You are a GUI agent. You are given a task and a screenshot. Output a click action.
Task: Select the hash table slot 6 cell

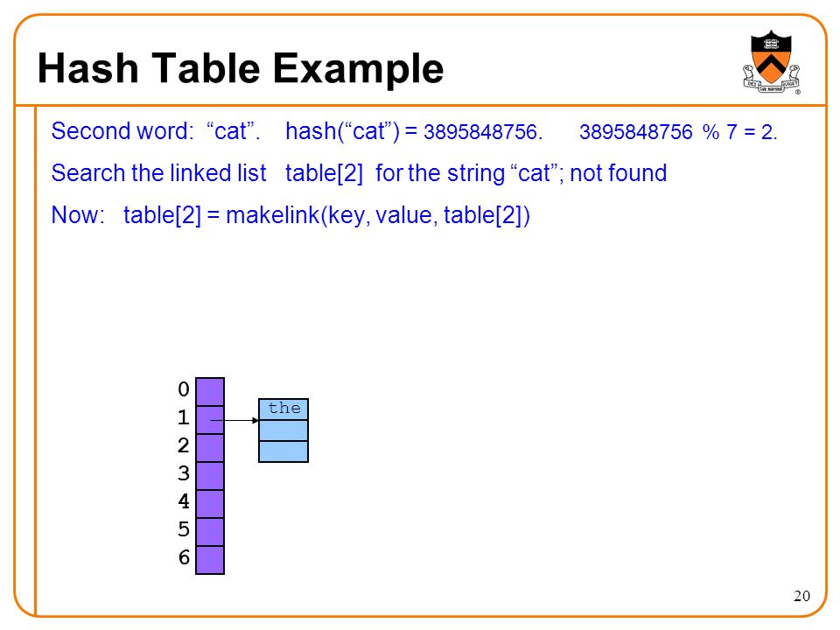point(210,560)
